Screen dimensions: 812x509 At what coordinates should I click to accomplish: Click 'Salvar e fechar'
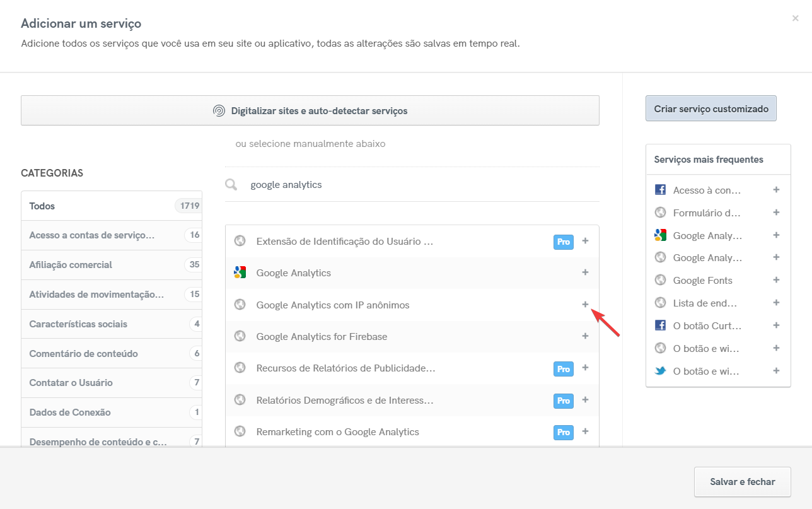coord(742,481)
